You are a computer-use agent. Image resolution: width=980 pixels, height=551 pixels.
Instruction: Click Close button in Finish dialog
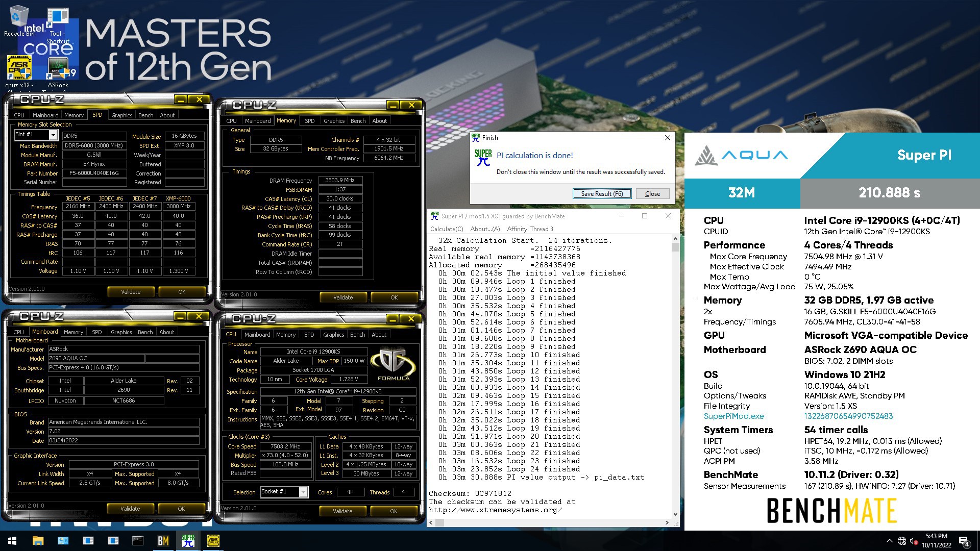652,194
